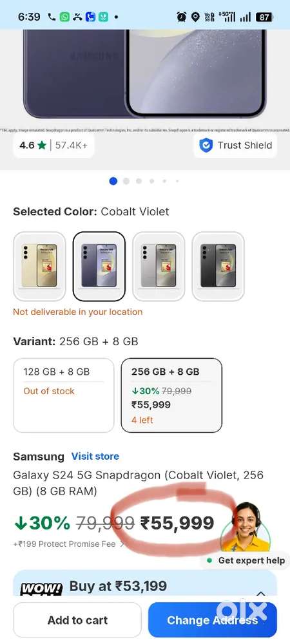Tap the location pin status bar icon
The width and height of the screenshot is (290, 644).
click(195, 17)
